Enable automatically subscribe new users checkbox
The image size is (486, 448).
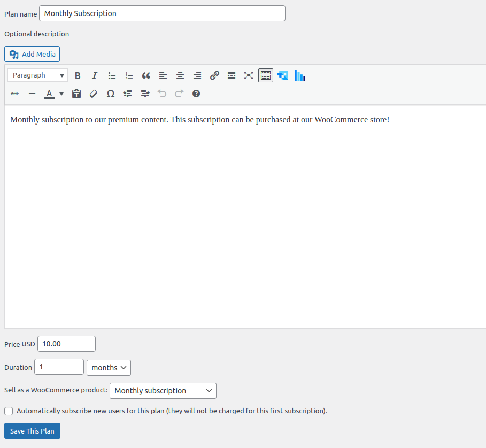(9, 411)
